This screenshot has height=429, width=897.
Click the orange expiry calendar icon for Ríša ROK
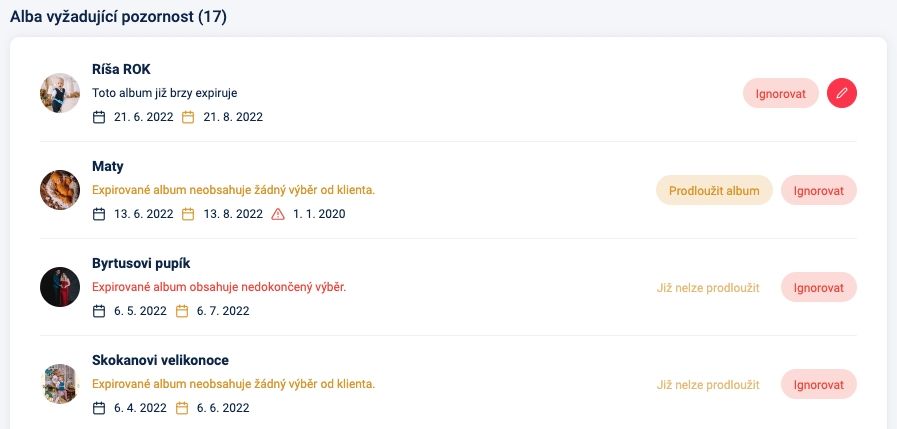(x=188, y=117)
